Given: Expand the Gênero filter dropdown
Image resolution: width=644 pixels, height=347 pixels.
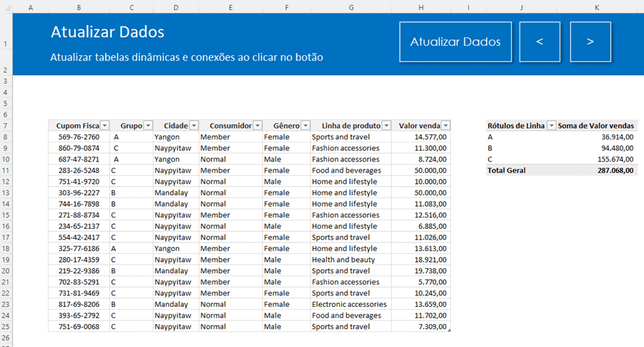Looking at the screenshot, I should pyautogui.click(x=306, y=125).
